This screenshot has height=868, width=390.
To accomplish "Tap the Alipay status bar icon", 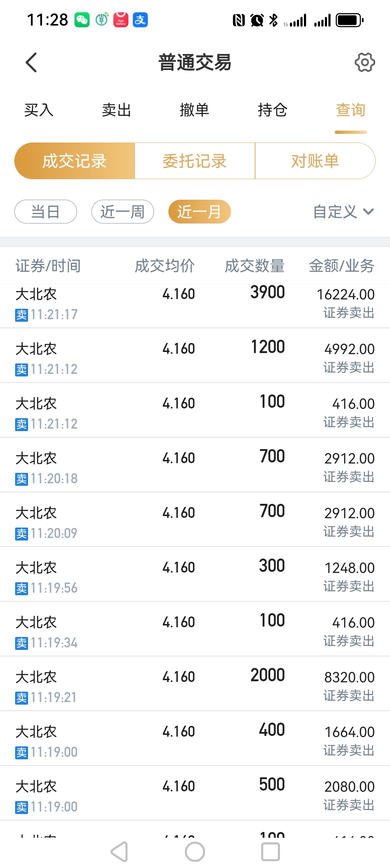I will [140, 20].
